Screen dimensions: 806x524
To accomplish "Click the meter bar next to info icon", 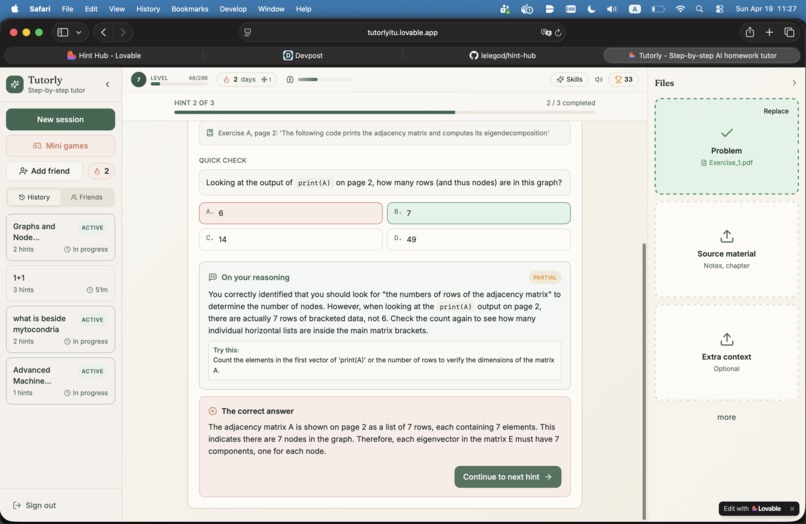I will tap(325, 80).
